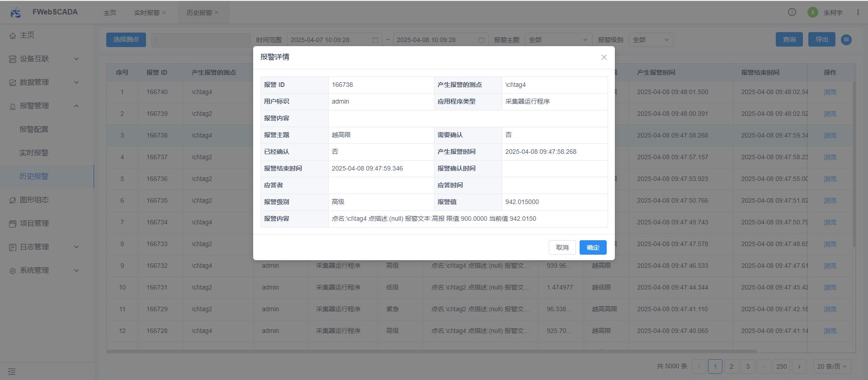868x380 pixels.
Task: Click the round blue list settings icon
Action: (846, 40)
